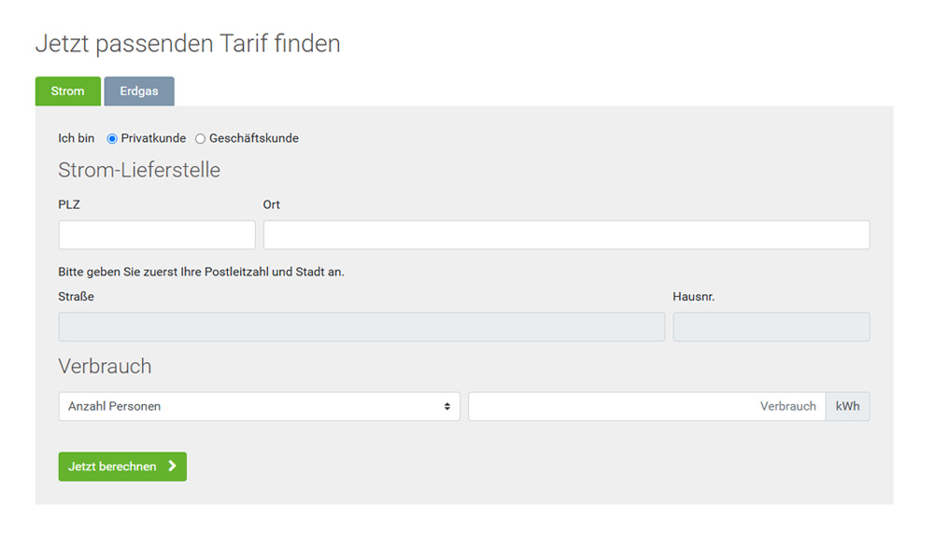Screen dimensions: 934x560
Task: Select the Privatkunde radio button
Action: pyautogui.click(x=112, y=139)
